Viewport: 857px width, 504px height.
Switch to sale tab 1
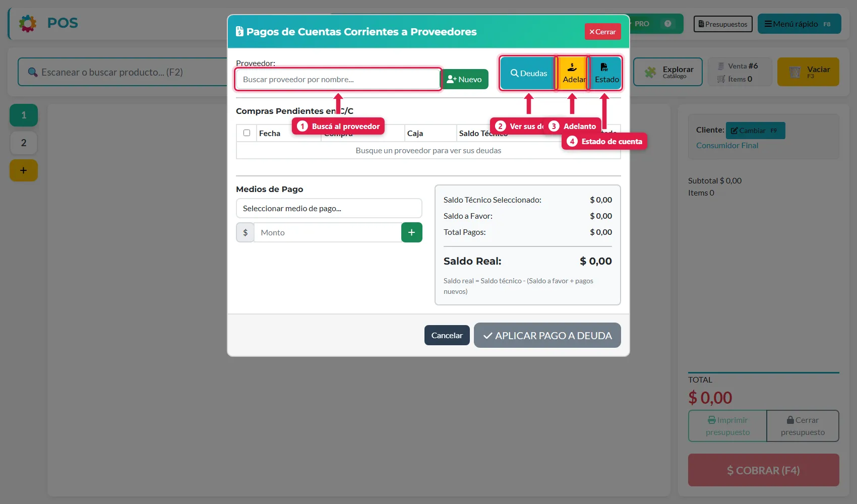click(x=24, y=115)
